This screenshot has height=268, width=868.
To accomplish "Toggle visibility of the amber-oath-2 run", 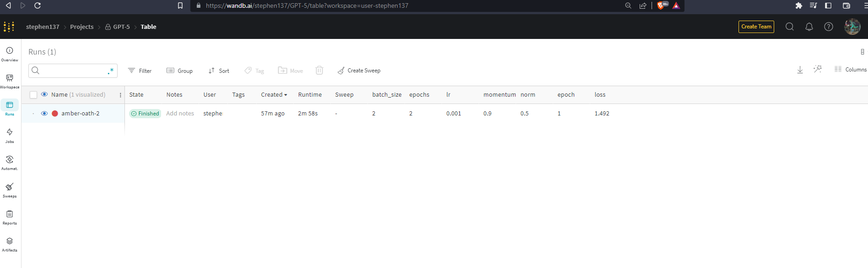I will point(44,113).
